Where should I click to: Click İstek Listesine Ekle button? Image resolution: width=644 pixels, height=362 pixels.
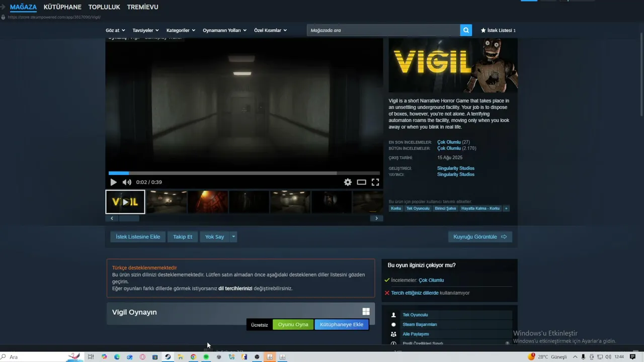[138, 237]
